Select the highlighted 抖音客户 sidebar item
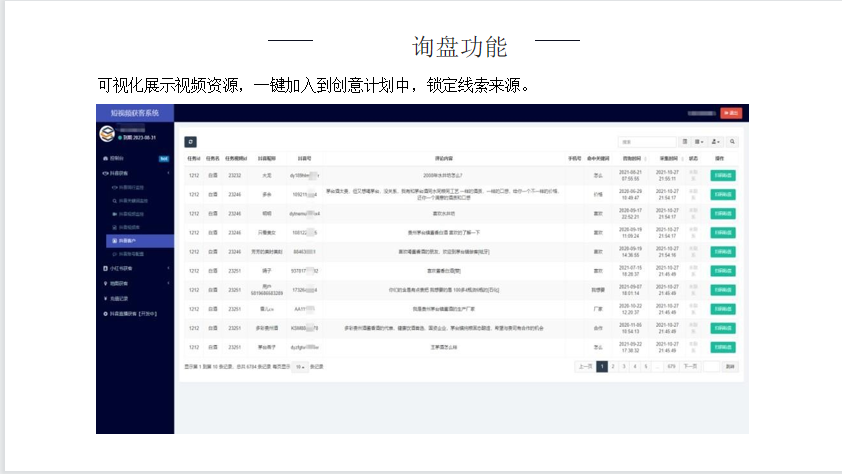This screenshot has height=474, width=842. [x=140, y=240]
